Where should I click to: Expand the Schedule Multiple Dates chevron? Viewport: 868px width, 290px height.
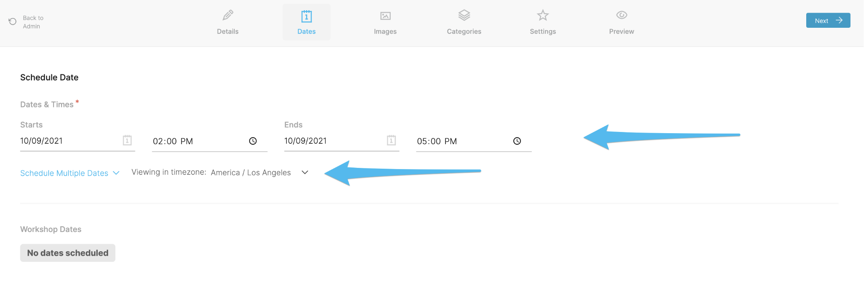tap(116, 173)
